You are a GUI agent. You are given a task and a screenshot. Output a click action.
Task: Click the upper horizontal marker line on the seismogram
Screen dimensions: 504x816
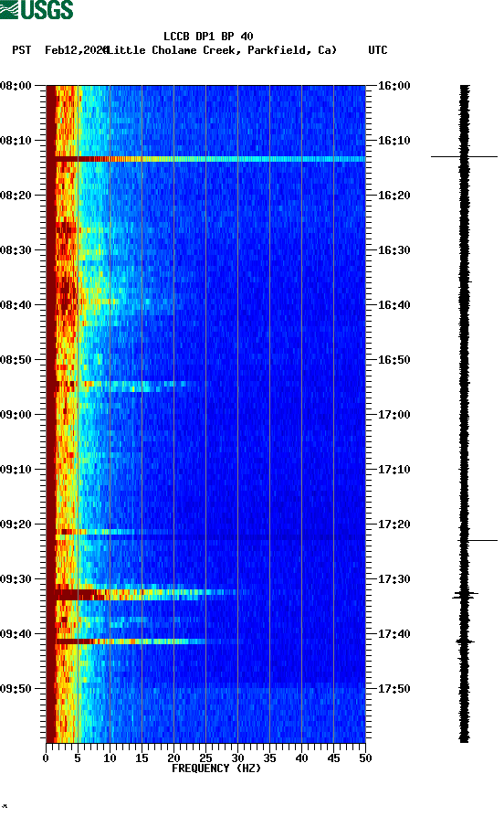click(x=464, y=156)
